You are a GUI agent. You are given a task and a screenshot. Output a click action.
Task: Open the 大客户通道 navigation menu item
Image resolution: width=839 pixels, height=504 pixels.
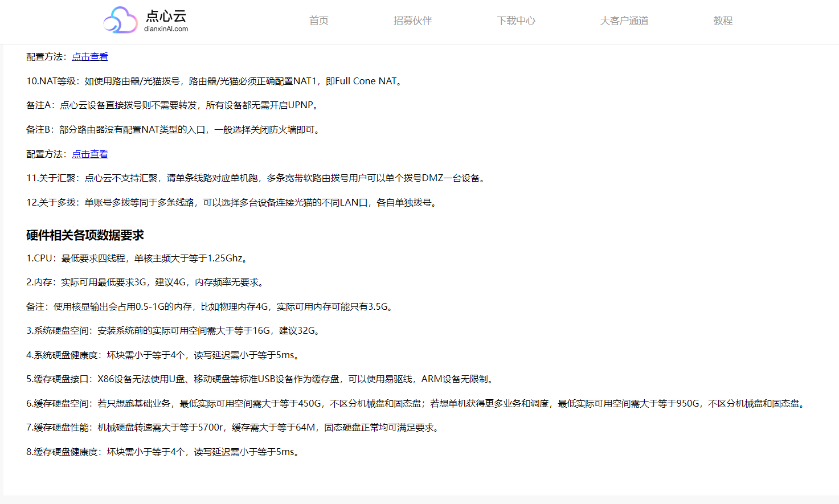click(x=624, y=21)
